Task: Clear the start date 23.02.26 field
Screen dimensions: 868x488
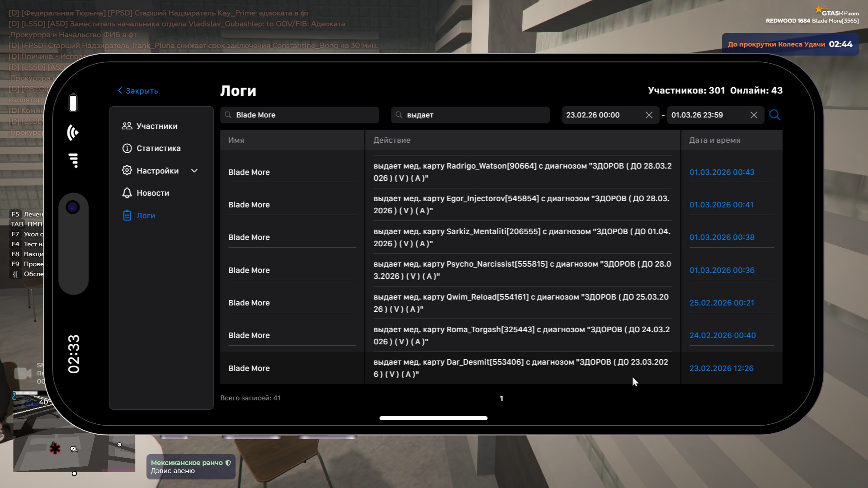Action: point(649,115)
